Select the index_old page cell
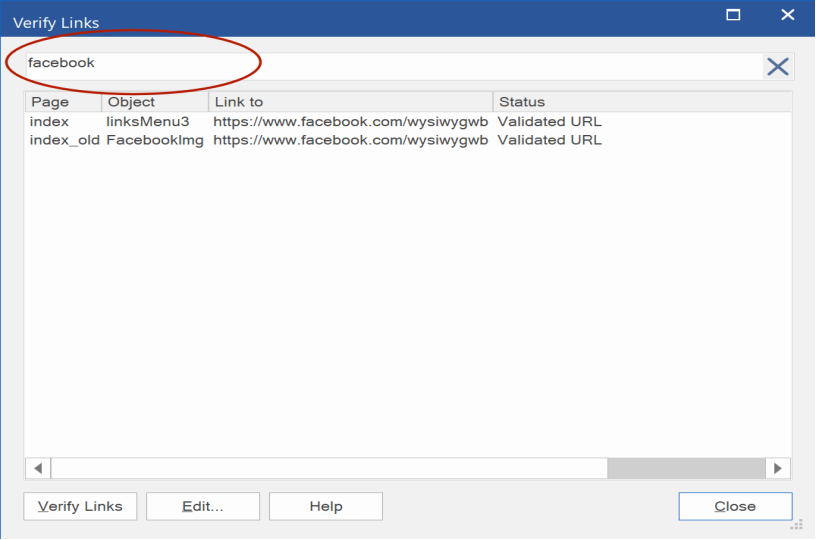This screenshot has width=816, height=540. point(65,140)
